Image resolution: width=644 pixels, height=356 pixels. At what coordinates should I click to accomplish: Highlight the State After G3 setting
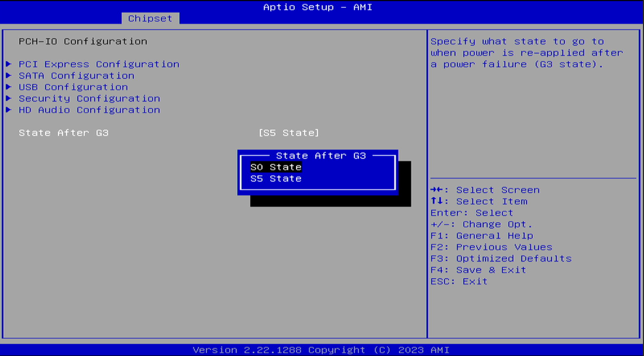[63, 133]
